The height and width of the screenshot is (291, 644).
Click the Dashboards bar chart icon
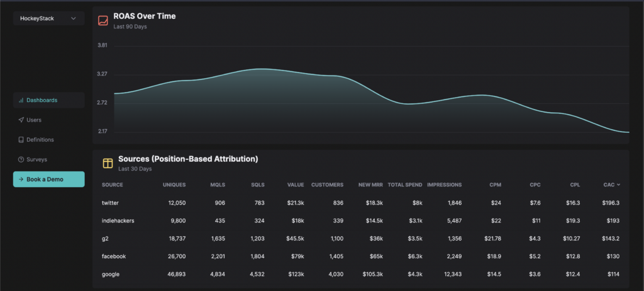pyautogui.click(x=21, y=100)
